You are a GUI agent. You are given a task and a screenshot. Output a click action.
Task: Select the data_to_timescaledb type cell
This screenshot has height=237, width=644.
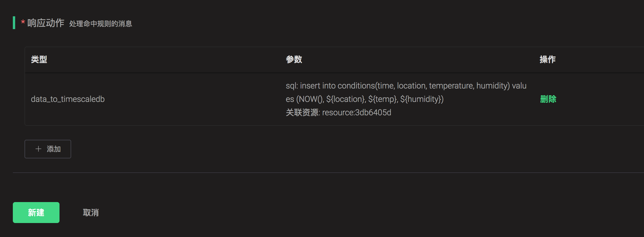coord(68,99)
